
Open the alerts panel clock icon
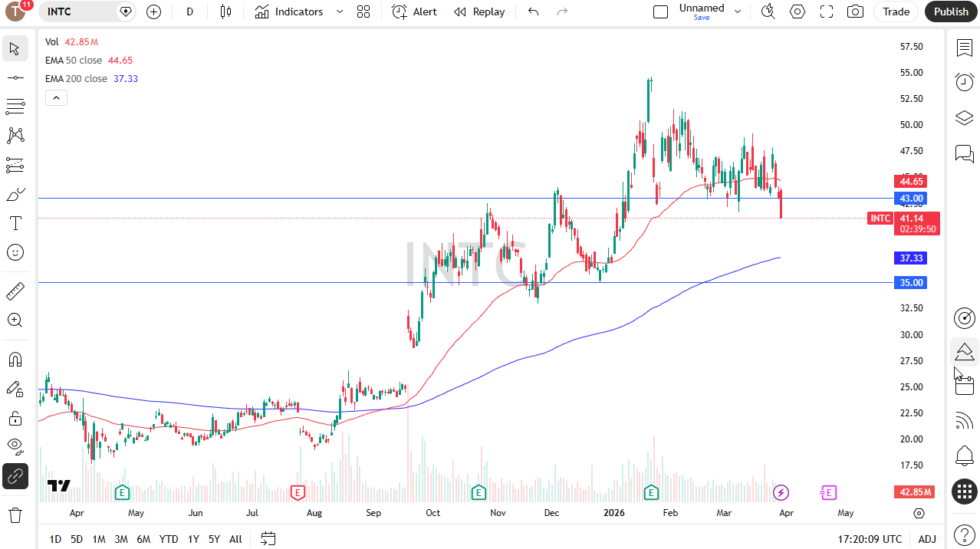pos(964,82)
